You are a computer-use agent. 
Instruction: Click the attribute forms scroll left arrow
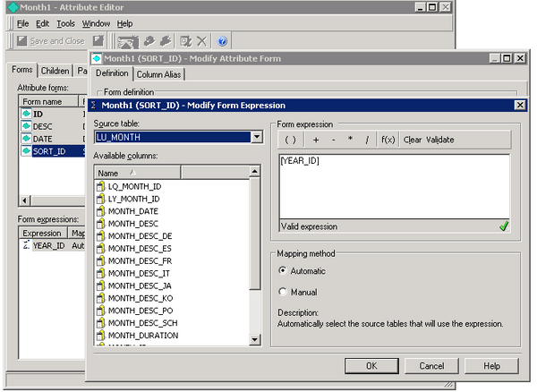click(25, 200)
